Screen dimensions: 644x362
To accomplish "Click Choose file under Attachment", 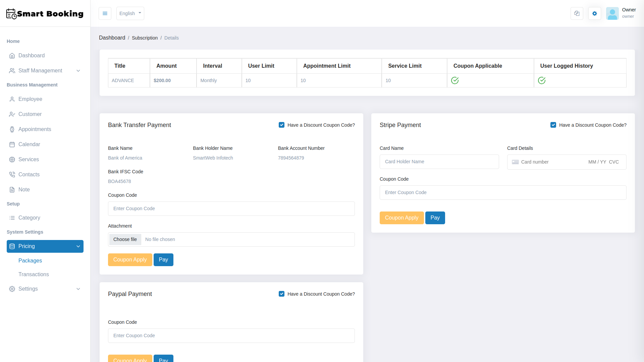I will point(125,239).
